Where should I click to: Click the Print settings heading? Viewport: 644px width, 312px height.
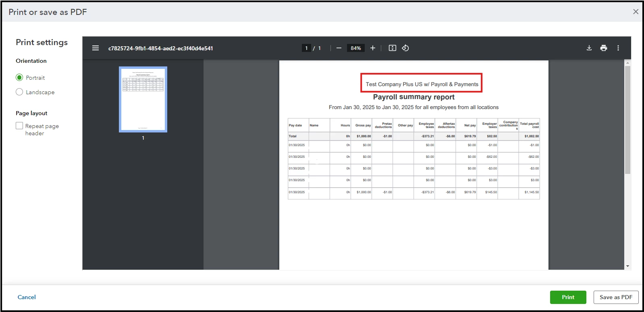tap(42, 42)
